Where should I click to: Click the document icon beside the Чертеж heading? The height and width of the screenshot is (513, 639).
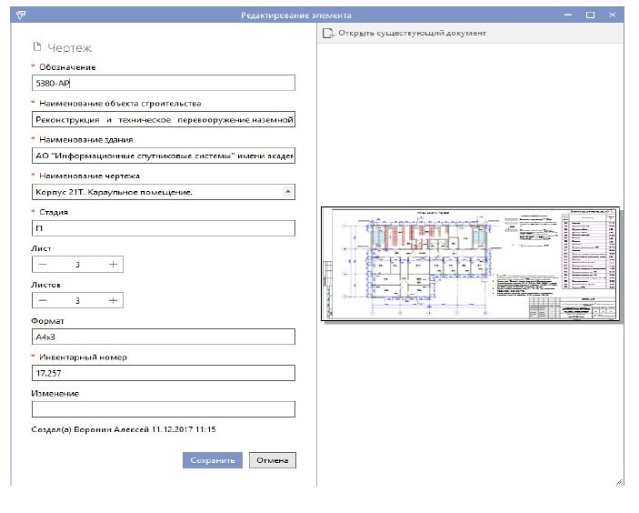point(38,47)
